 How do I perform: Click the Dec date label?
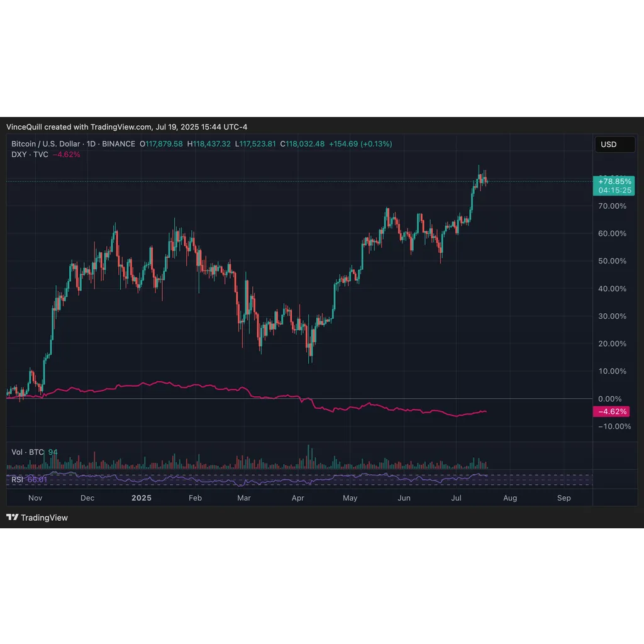point(87,498)
